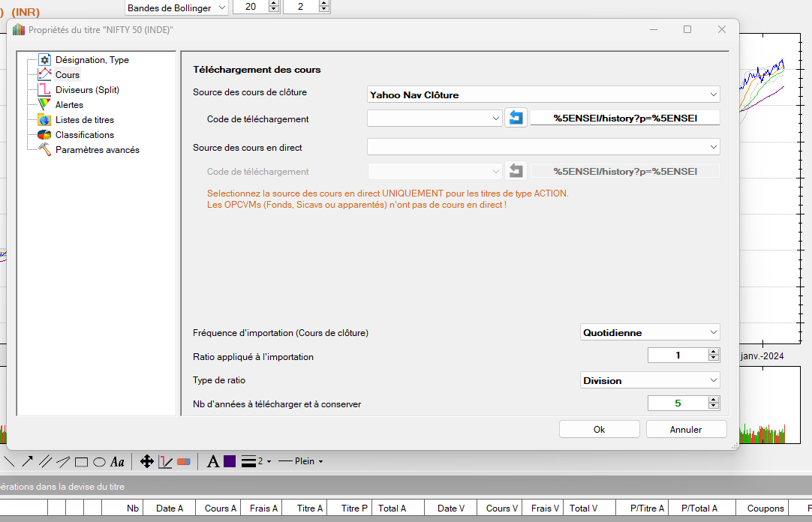
Task: Click the closing price download URL field
Action: [x=624, y=118]
